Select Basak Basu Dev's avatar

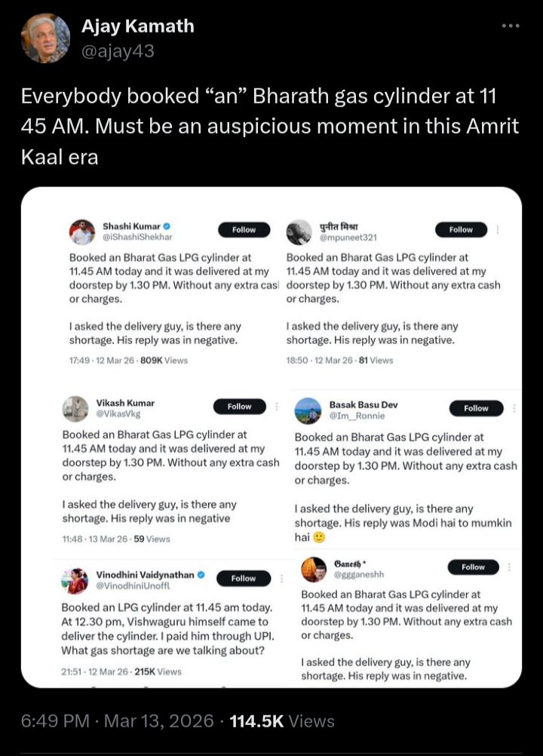(x=308, y=410)
